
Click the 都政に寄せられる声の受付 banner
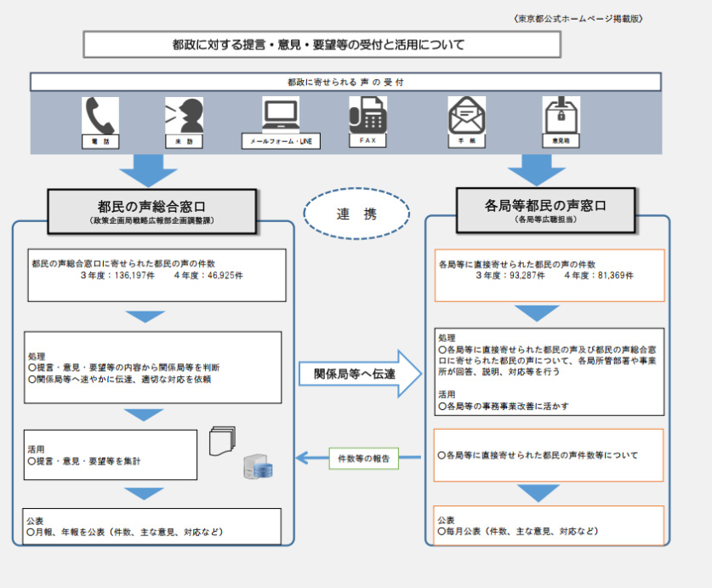(x=345, y=82)
